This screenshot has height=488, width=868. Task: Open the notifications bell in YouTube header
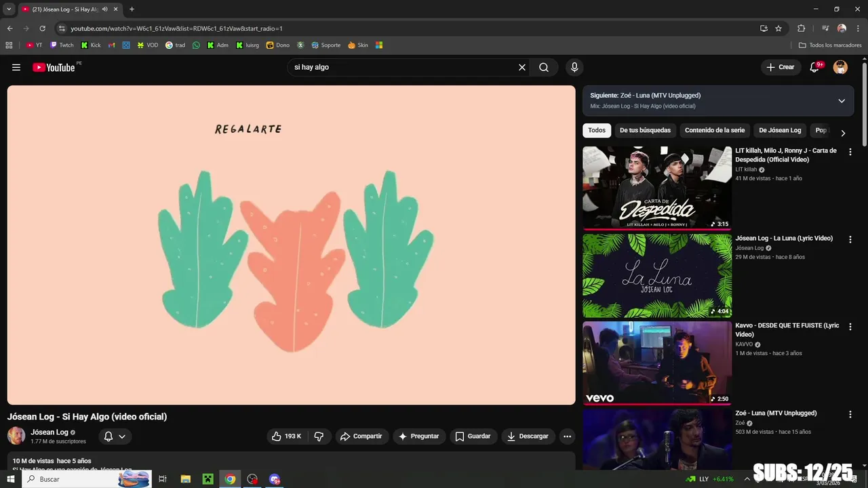815,67
